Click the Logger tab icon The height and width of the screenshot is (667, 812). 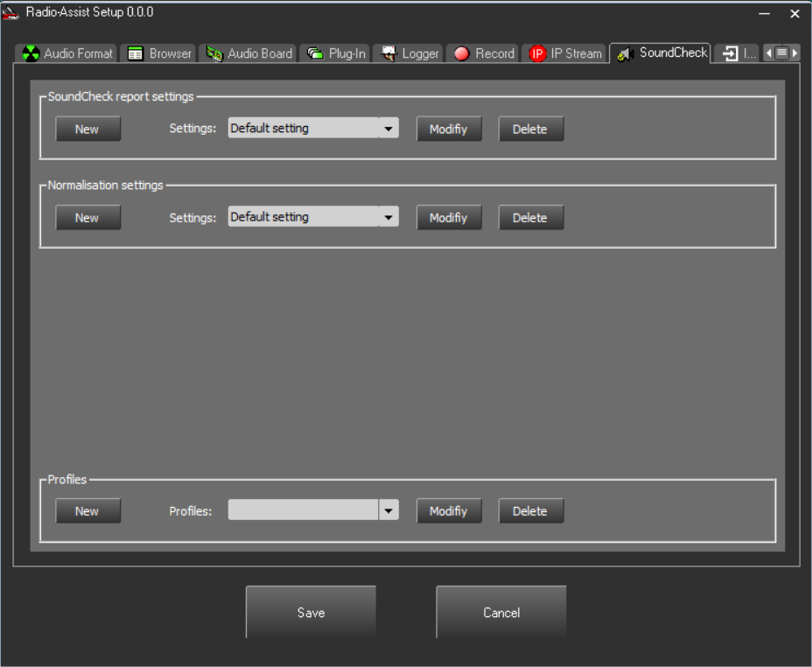tap(388, 53)
